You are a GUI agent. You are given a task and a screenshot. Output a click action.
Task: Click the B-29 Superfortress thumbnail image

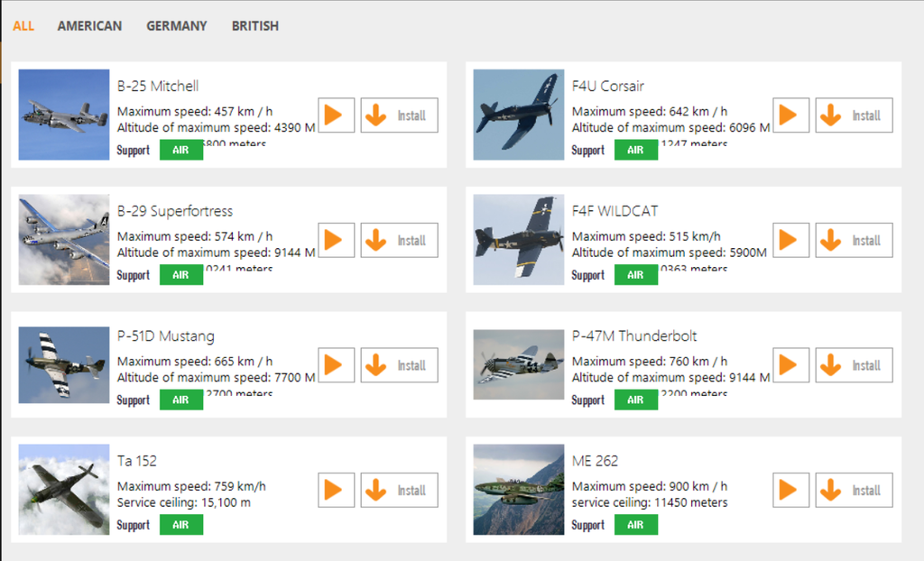tap(64, 240)
